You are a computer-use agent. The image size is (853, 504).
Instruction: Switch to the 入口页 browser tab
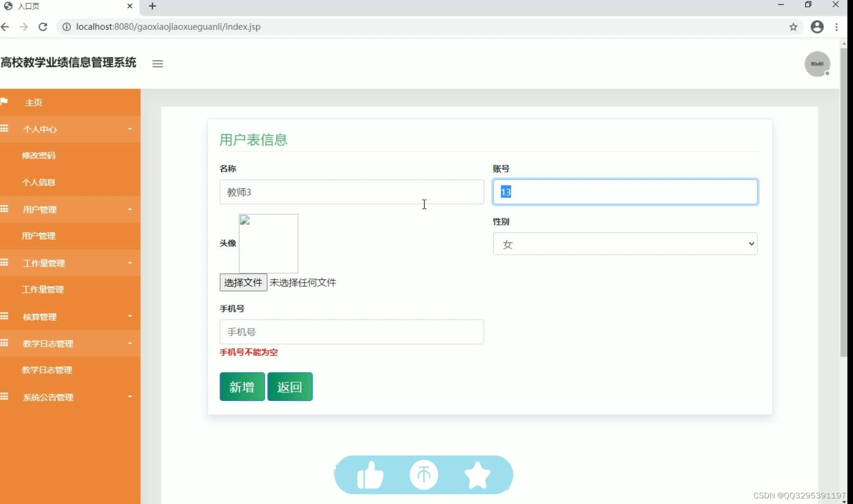point(69,6)
